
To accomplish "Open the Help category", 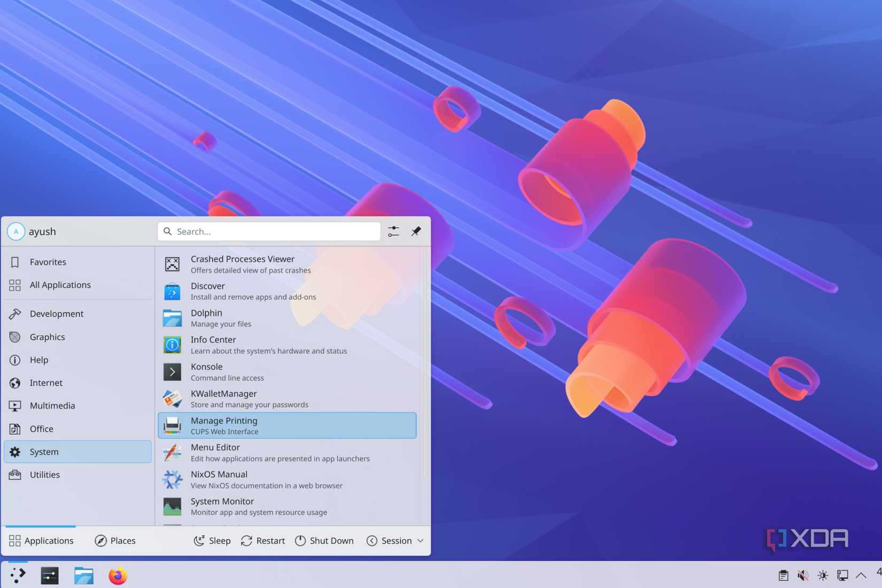I will click(78, 360).
